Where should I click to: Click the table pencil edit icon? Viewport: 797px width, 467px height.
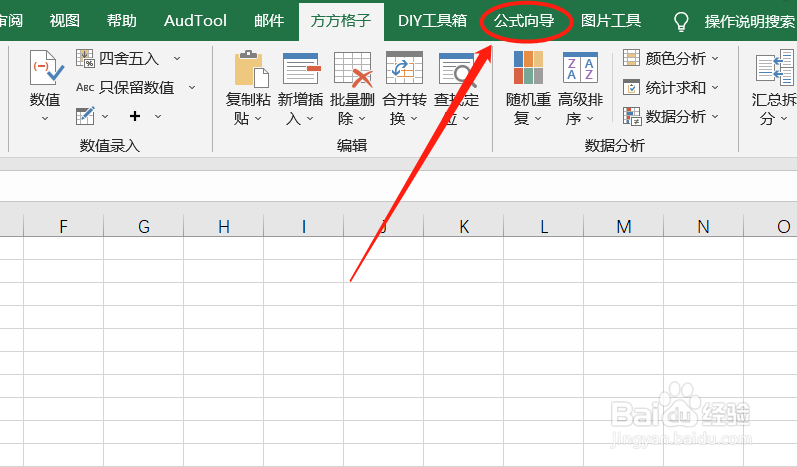[x=85, y=116]
